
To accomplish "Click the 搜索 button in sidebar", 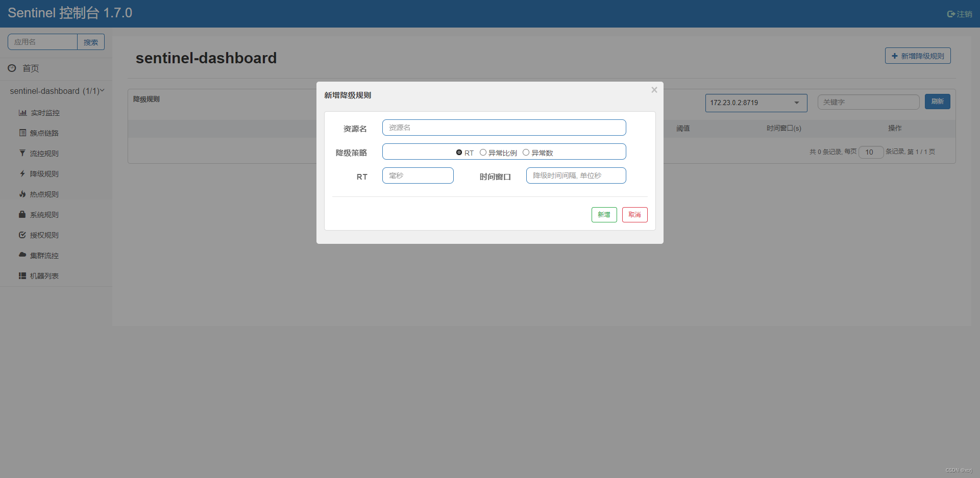I will pyautogui.click(x=91, y=42).
